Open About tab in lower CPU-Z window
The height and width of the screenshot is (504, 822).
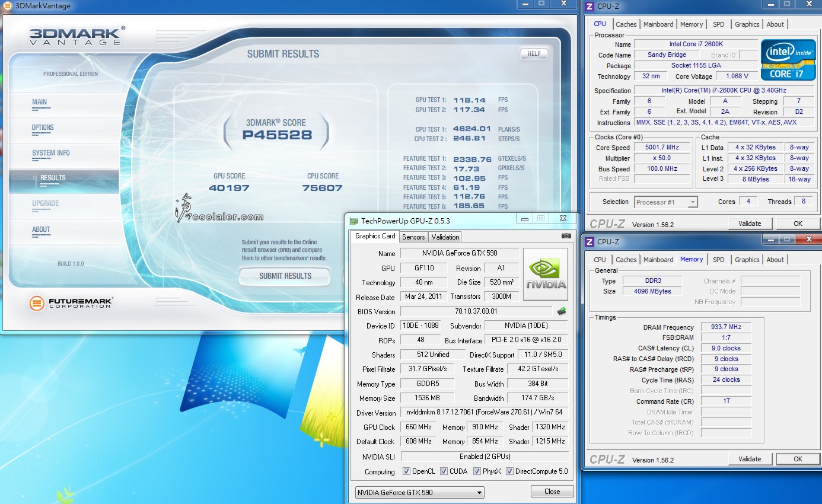[775, 260]
